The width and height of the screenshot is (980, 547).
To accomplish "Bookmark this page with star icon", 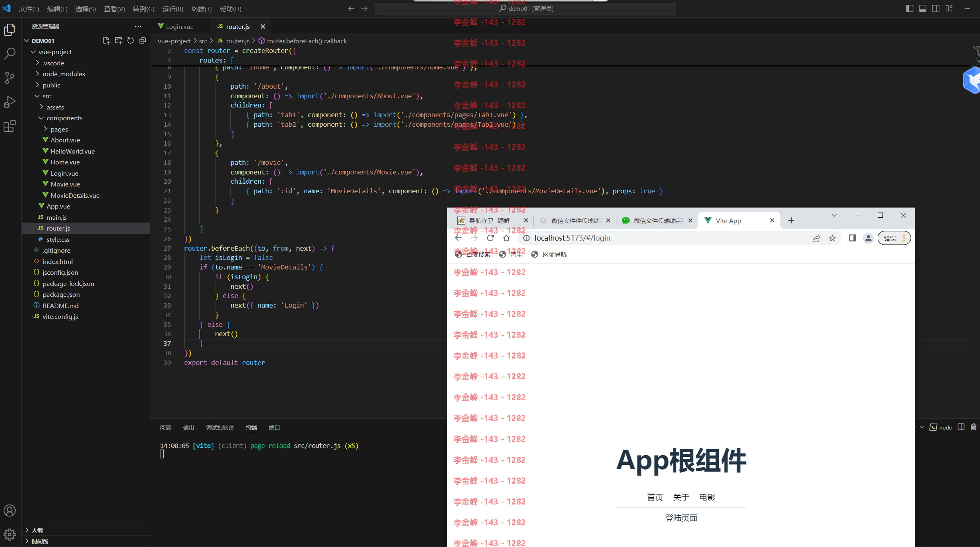I will (832, 238).
